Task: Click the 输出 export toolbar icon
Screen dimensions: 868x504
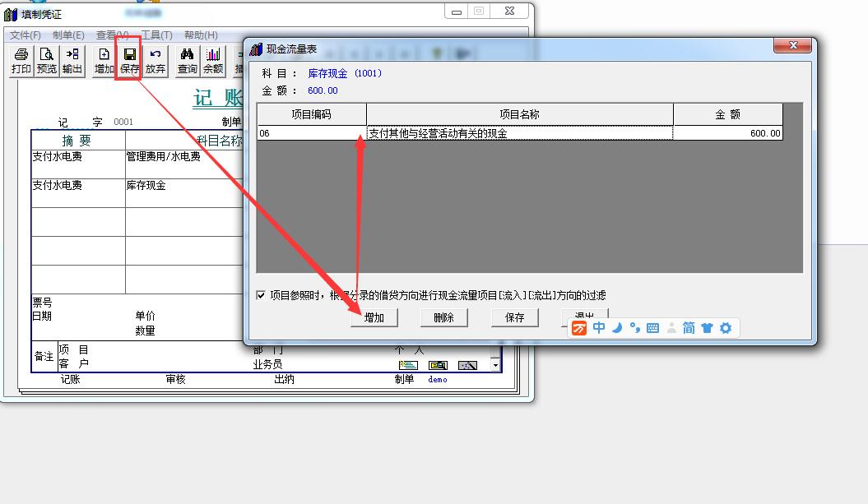Action: [72, 61]
